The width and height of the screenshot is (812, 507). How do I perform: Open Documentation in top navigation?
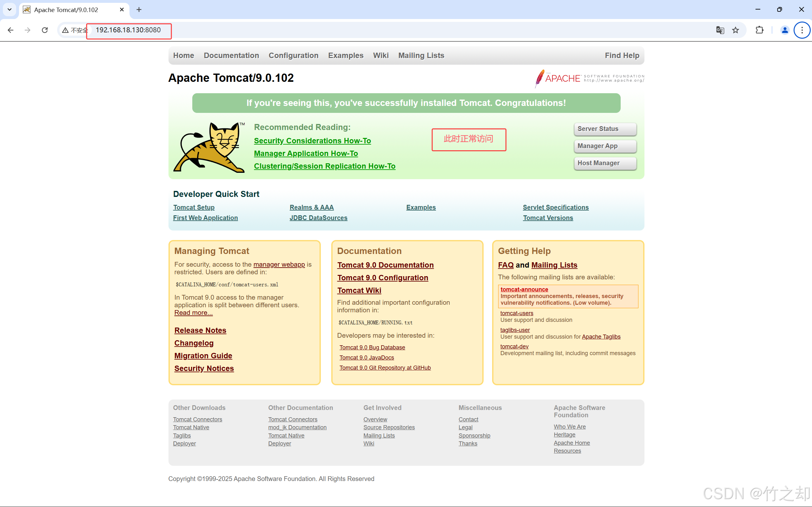tap(231, 55)
